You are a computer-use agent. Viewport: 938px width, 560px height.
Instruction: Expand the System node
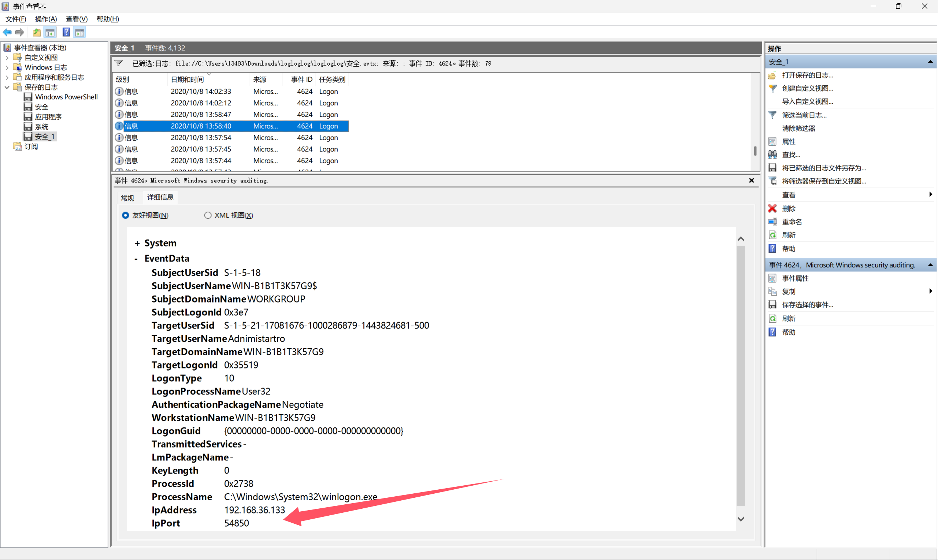[x=137, y=244]
